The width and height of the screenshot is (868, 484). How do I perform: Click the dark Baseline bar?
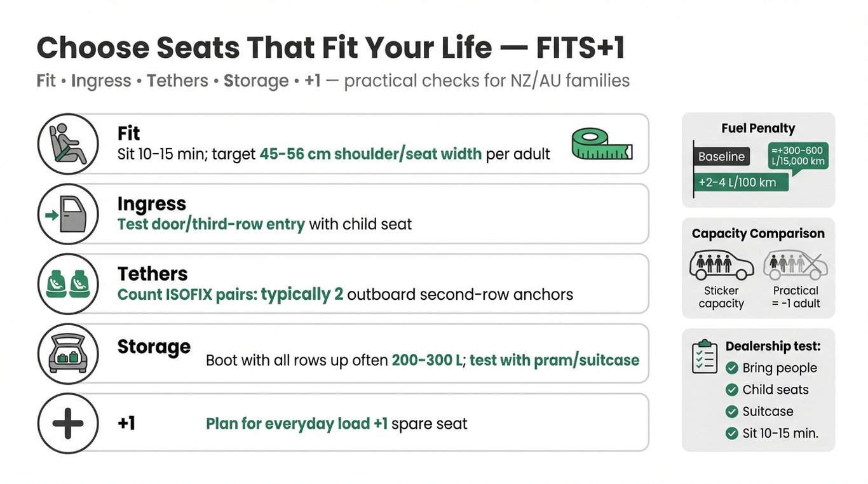click(722, 157)
